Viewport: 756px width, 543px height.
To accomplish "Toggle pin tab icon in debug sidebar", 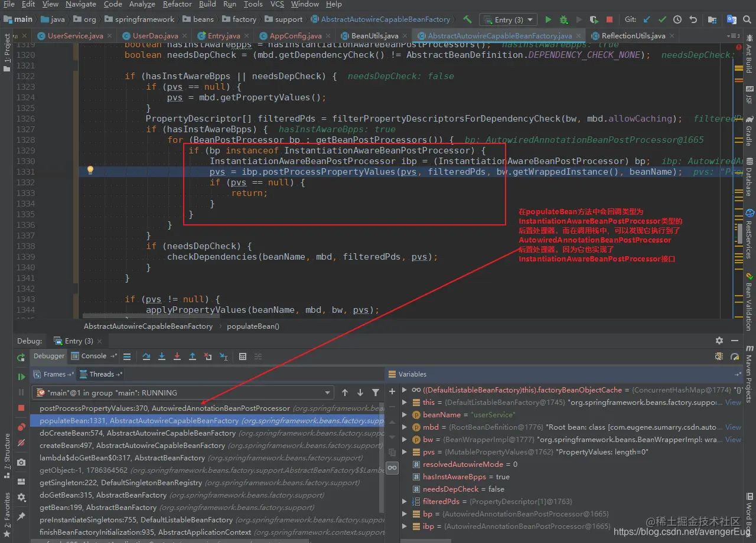I will click(x=21, y=516).
